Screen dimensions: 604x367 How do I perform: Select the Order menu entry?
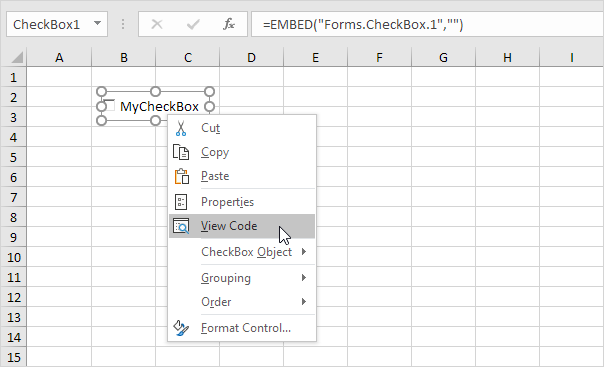tap(242, 302)
